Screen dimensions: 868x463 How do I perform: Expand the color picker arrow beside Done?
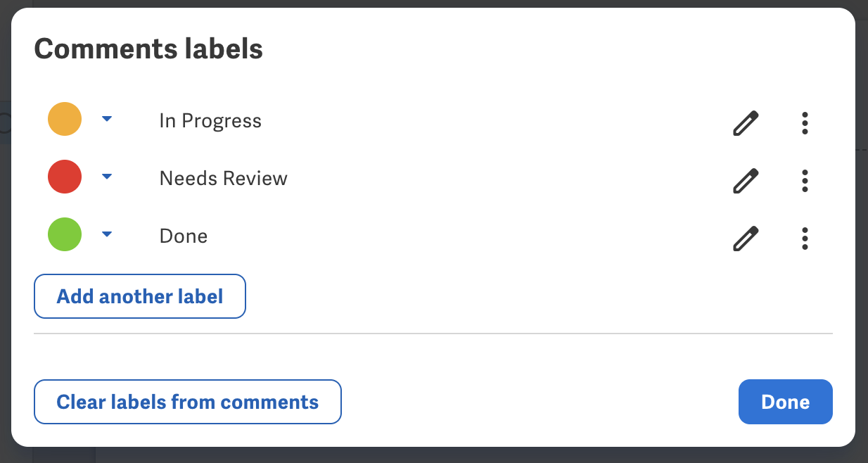click(107, 234)
